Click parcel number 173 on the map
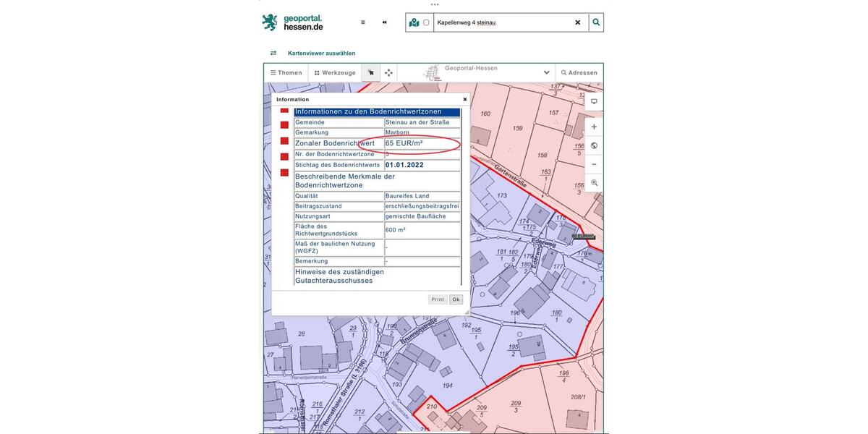This screenshot has height=434, width=868. pos(502,196)
